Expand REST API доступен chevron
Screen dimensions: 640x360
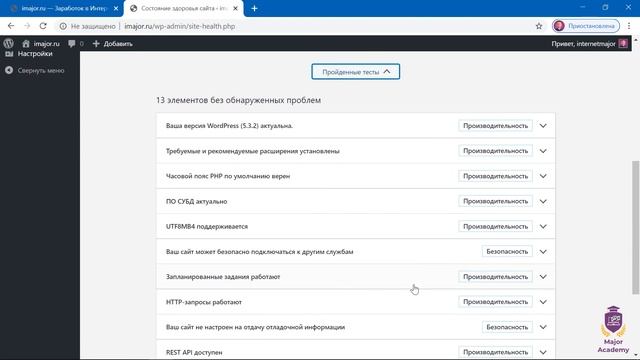tap(543, 352)
